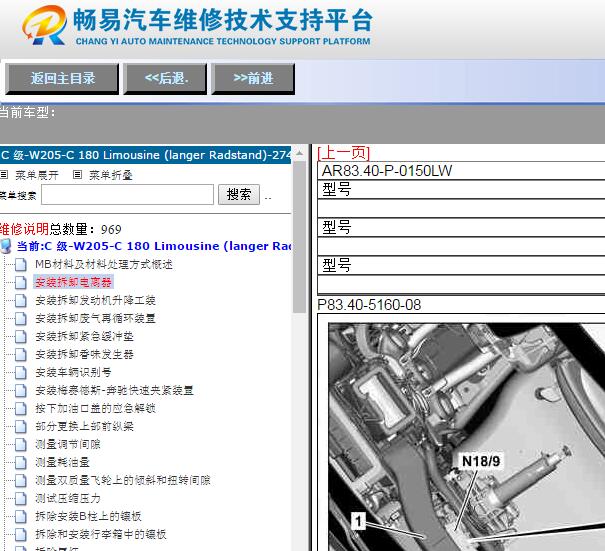The height and width of the screenshot is (551, 605).
Task: Click document icon beside 安装车辆识别号
Action: 20,372
